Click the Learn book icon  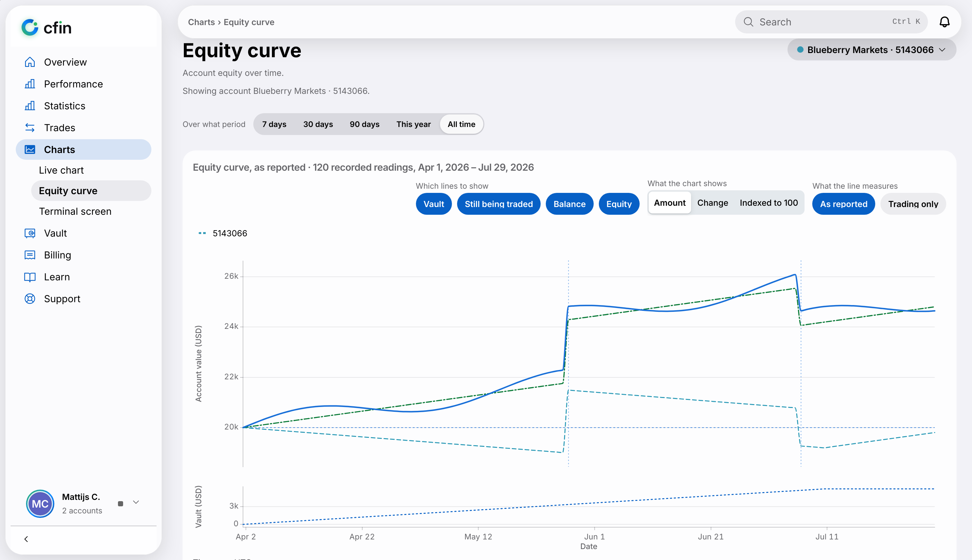coord(30,277)
